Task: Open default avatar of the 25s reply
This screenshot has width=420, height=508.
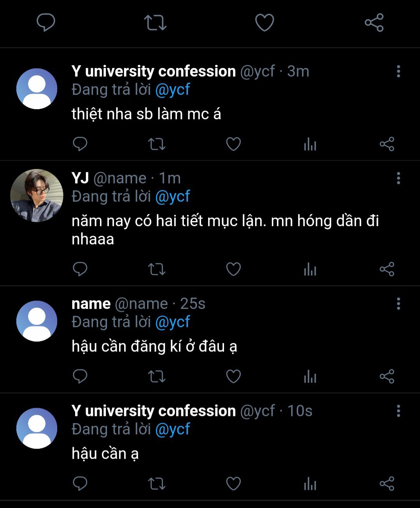Action: [37, 321]
